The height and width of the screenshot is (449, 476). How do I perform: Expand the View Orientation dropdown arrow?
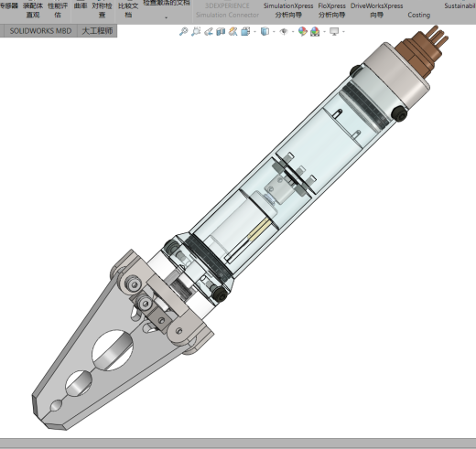254,32
